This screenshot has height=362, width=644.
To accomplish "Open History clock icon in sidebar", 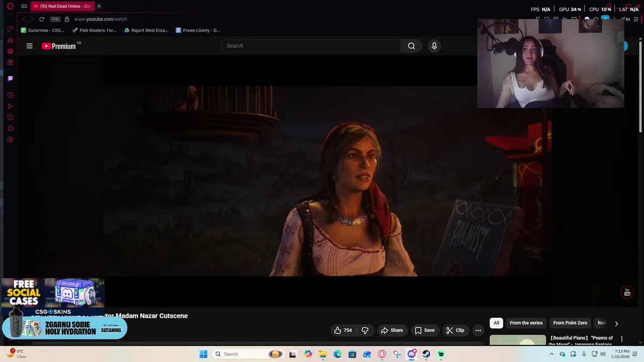I will pyautogui.click(x=10, y=117).
